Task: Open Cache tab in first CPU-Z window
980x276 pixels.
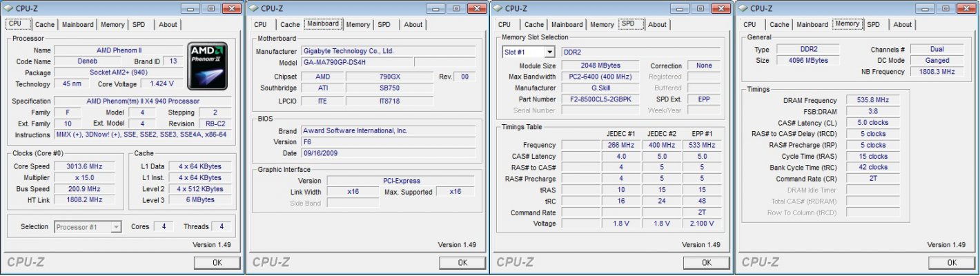Action: click(45, 24)
